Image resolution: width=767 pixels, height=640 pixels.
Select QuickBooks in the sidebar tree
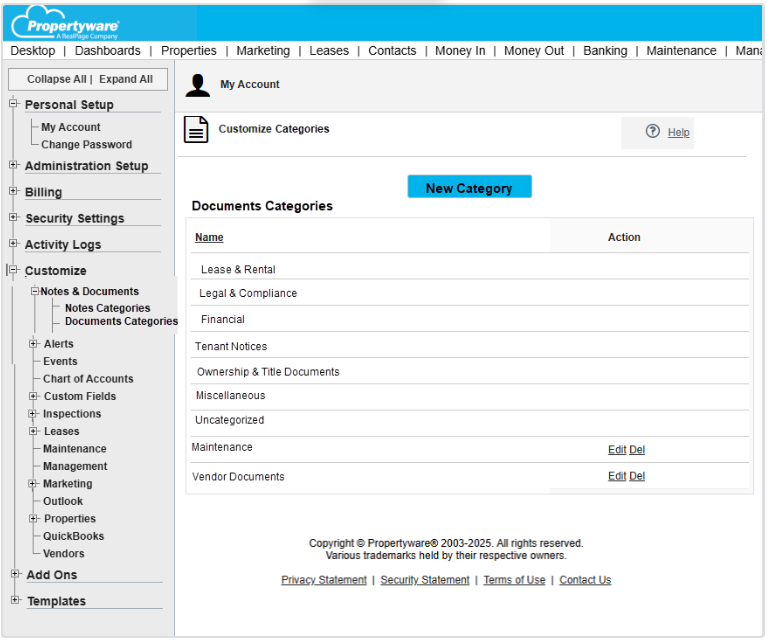point(74,536)
